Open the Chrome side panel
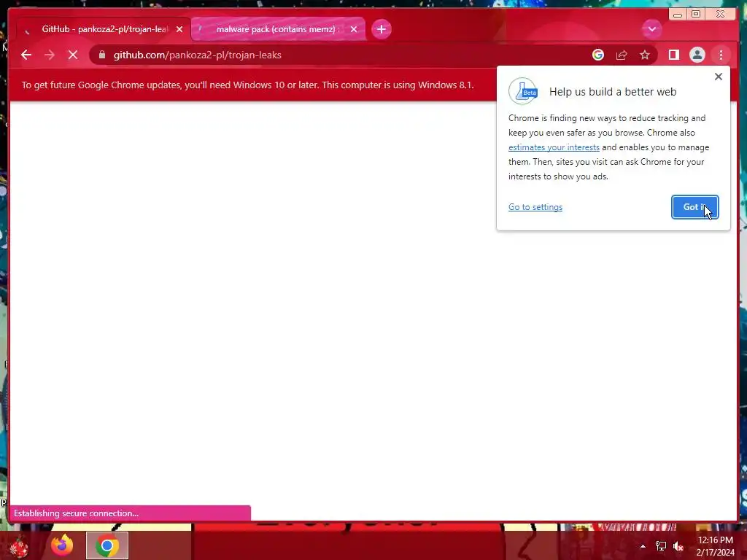This screenshot has height=560, width=747. pos(673,55)
